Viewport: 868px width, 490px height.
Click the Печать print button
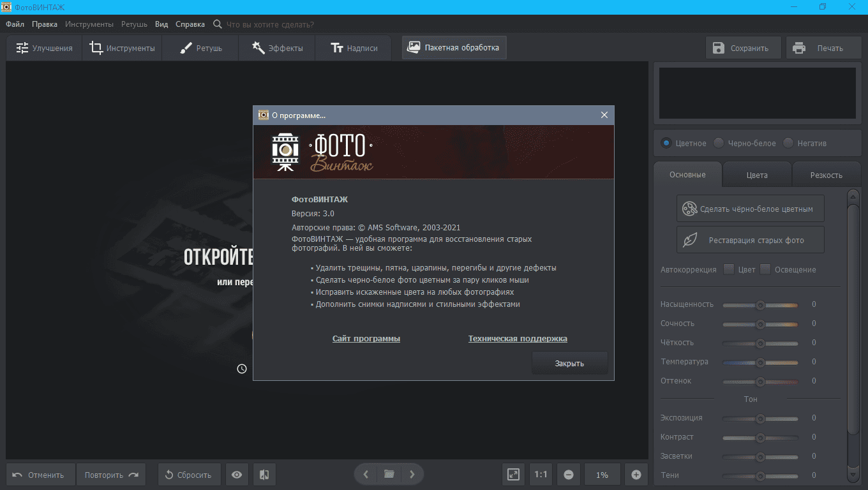[x=823, y=48]
